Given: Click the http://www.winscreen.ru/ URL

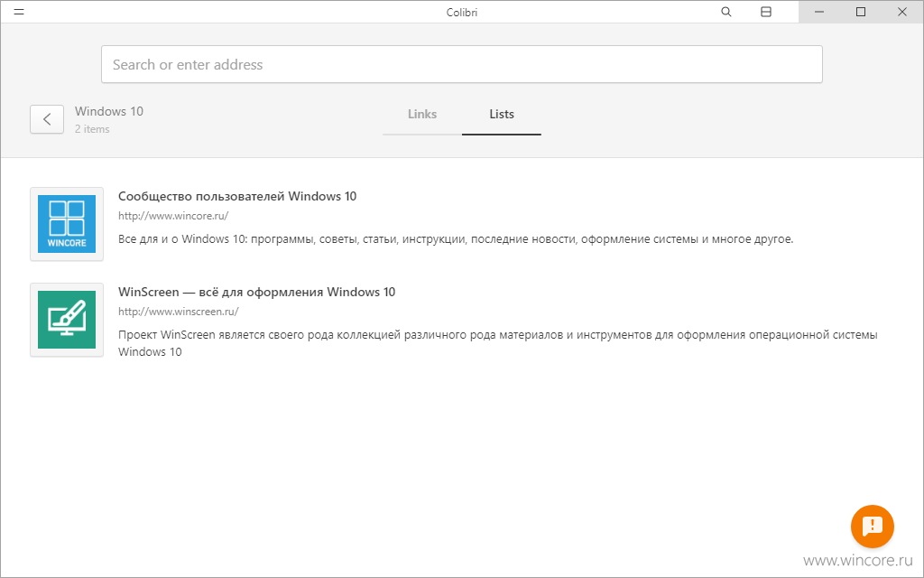Looking at the screenshot, I should click(x=179, y=312).
